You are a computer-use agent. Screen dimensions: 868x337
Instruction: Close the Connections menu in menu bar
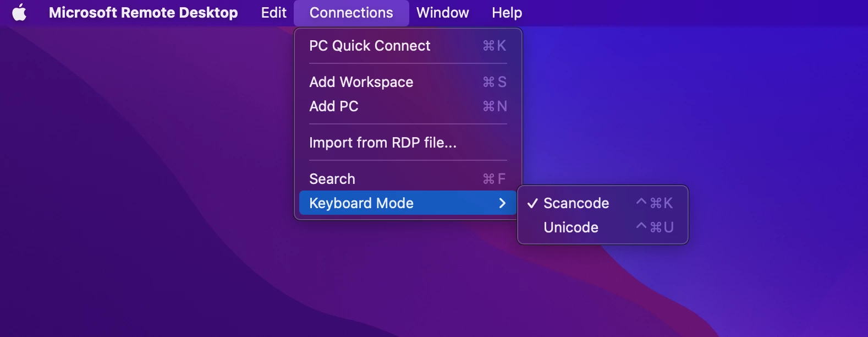click(x=351, y=13)
